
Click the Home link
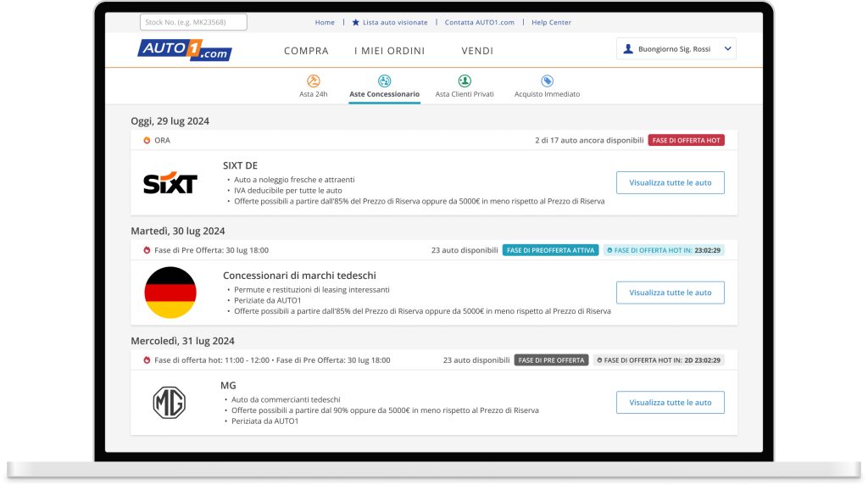(325, 22)
